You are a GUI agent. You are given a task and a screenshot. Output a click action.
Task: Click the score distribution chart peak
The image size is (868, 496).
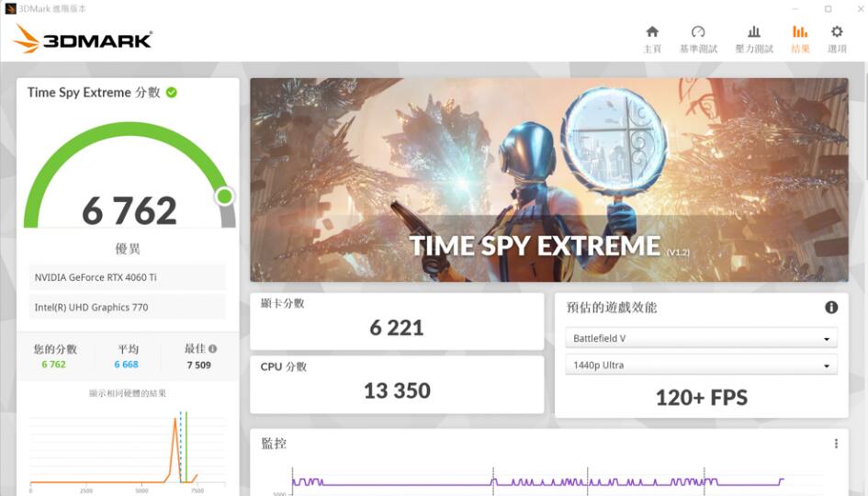(x=175, y=423)
